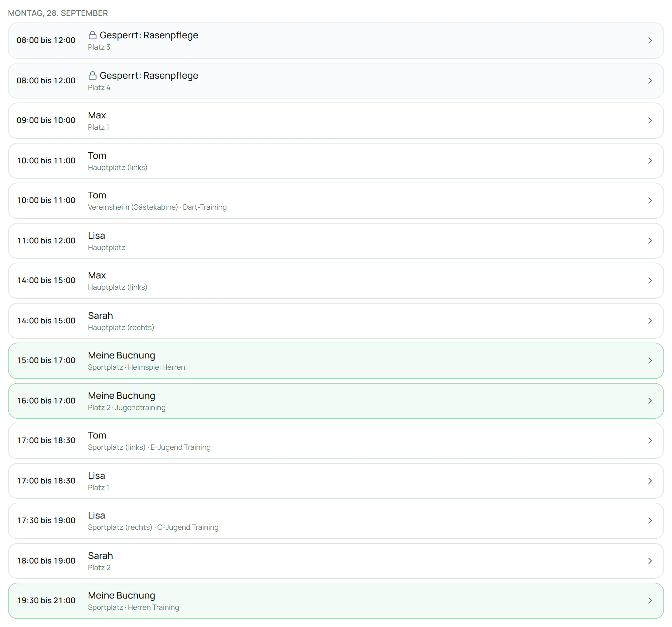Open 'Meine Buchung' at 15:00 bis 17:00
The height and width of the screenshot is (627, 672).
click(x=336, y=361)
